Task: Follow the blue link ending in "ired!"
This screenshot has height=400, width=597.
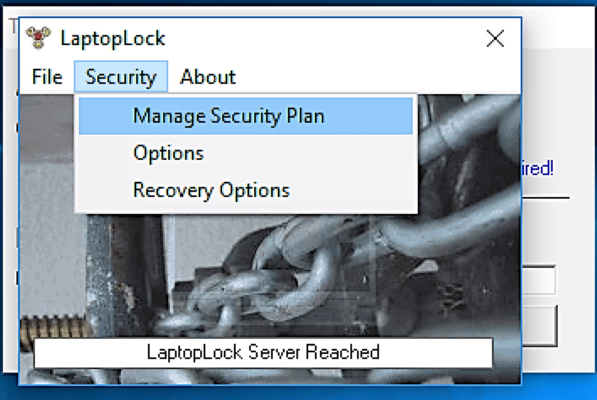Action: coord(538,168)
